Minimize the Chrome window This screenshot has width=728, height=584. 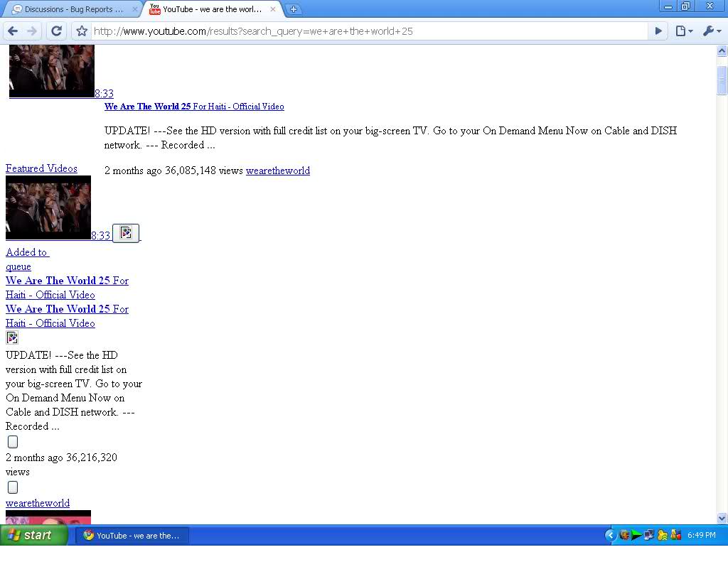click(x=668, y=6)
